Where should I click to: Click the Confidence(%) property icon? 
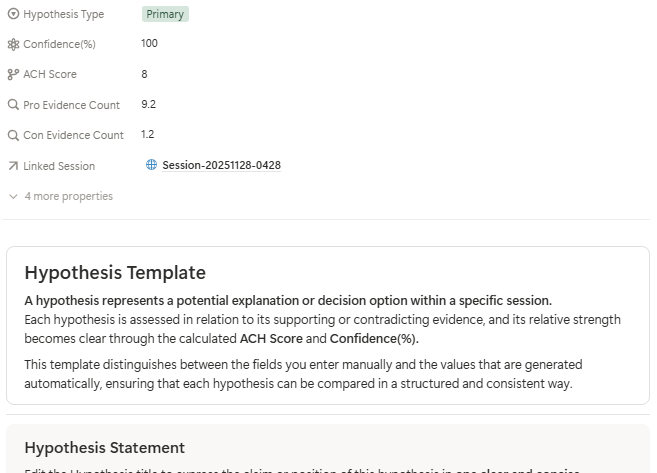(x=13, y=45)
